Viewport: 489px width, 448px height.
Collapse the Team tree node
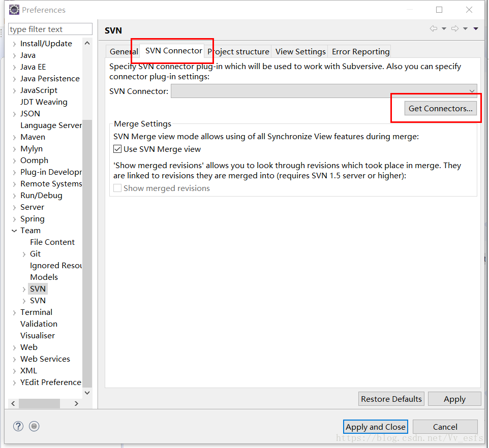click(14, 231)
